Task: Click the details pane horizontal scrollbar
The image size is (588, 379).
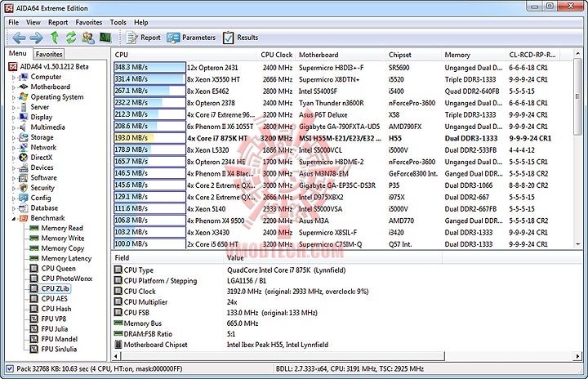Action: point(283,356)
